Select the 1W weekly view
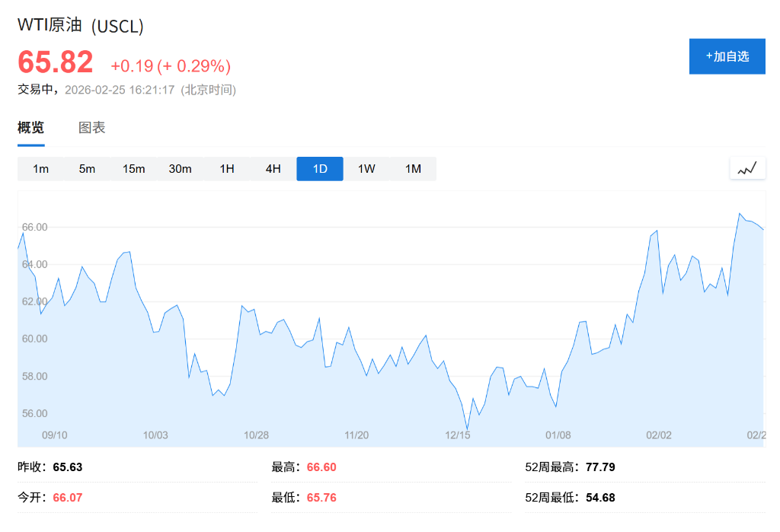 (366, 169)
